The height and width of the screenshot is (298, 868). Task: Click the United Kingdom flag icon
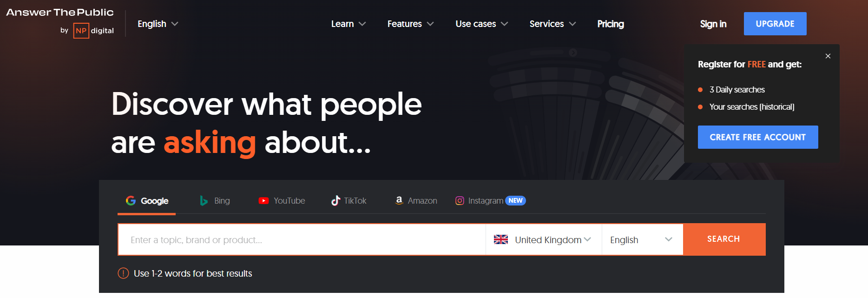(501, 239)
